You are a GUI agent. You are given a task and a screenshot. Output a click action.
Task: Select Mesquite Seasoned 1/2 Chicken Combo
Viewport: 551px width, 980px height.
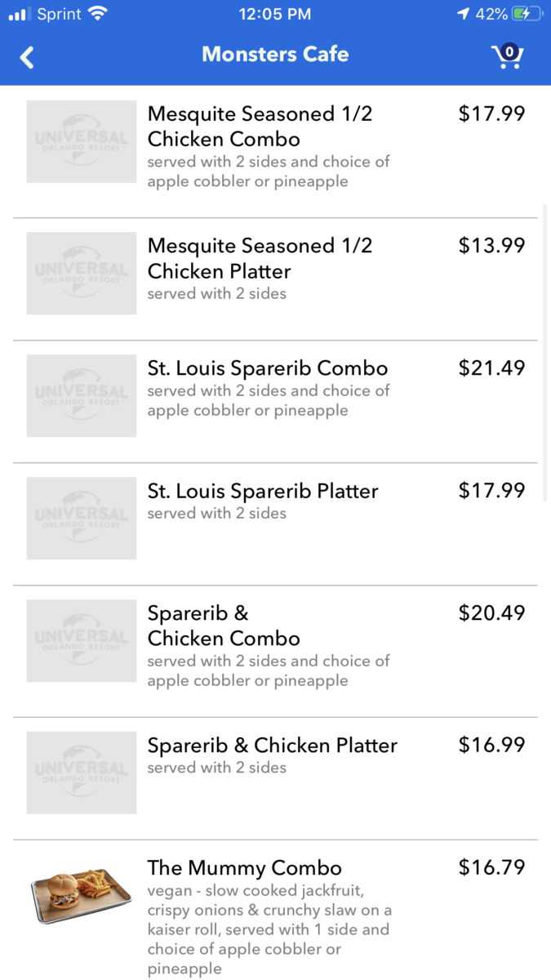260,127
